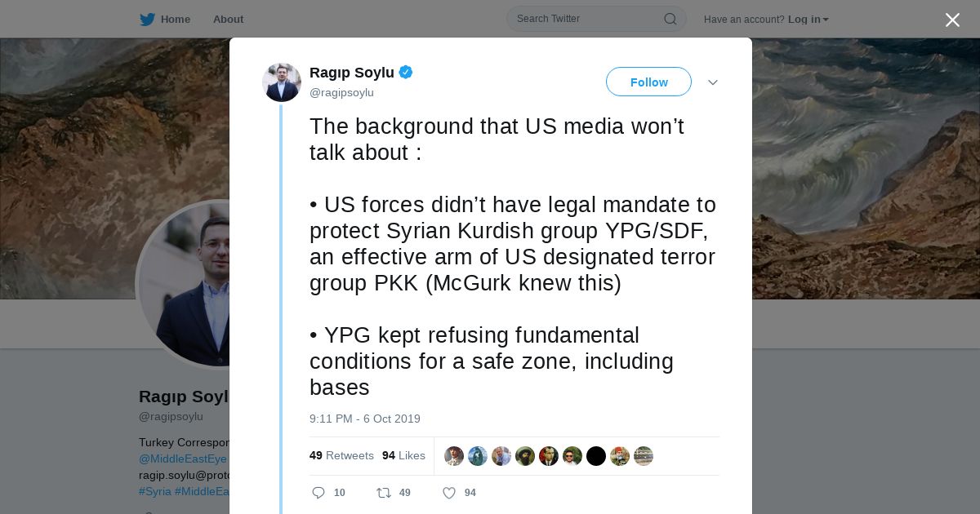Click the solid black liker avatar
The image size is (980, 514).
(596, 456)
